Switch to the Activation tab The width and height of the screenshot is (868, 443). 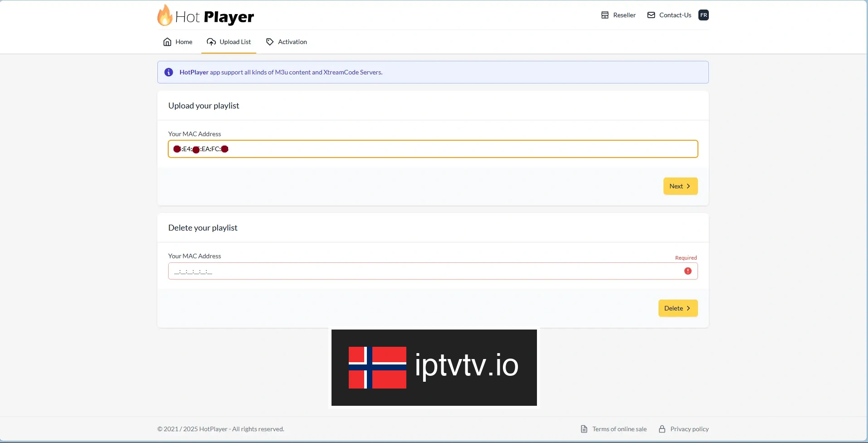pyautogui.click(x=286, y=42)
